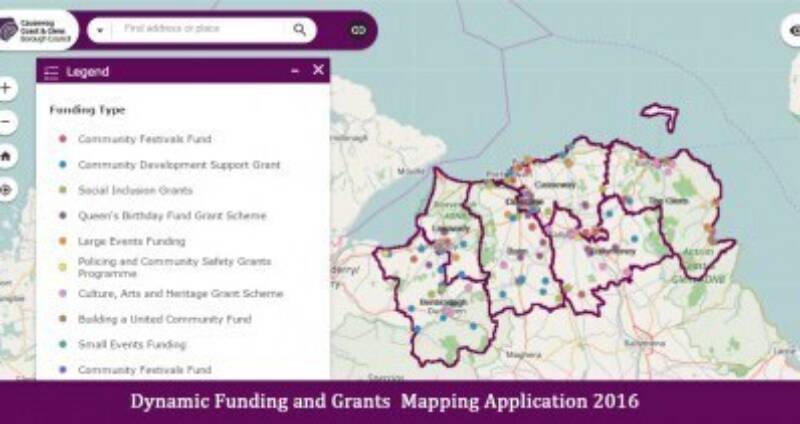This screenshot has height=424, width=800.
Task: Collapse the Legend panel with minimize button
Action: 294,71
